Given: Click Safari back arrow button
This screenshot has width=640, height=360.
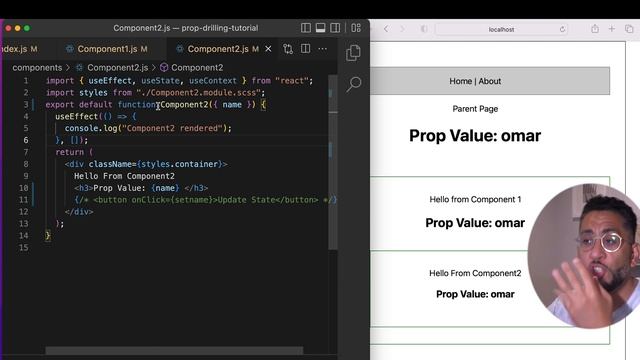Looking at the screenshot, I should pos(386,29).
